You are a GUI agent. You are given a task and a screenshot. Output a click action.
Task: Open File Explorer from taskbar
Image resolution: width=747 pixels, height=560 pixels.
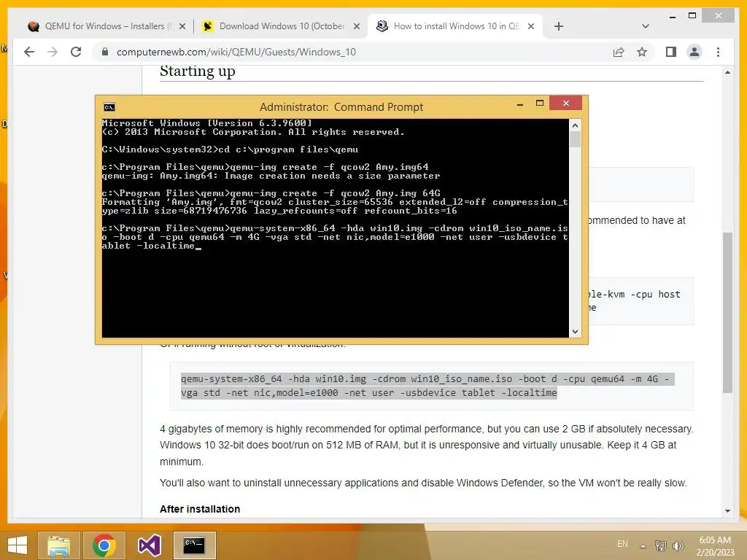(58, 545)
